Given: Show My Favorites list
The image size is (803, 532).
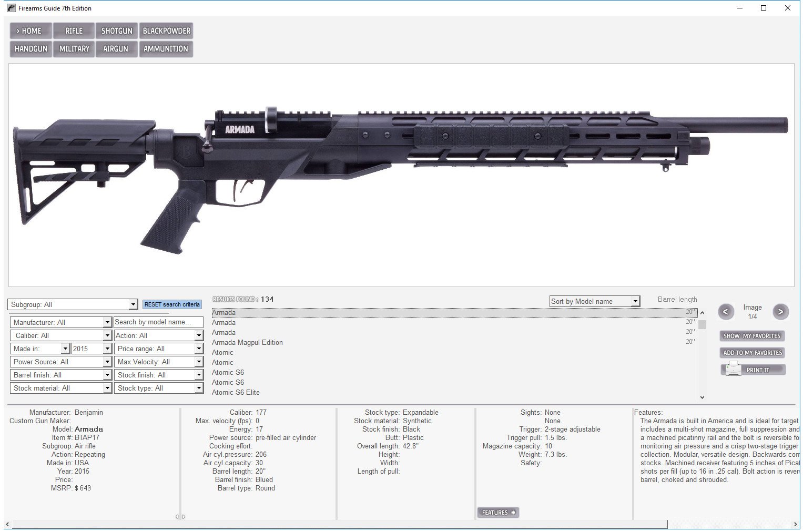Looking at the screenshot, I should [752, 336].
